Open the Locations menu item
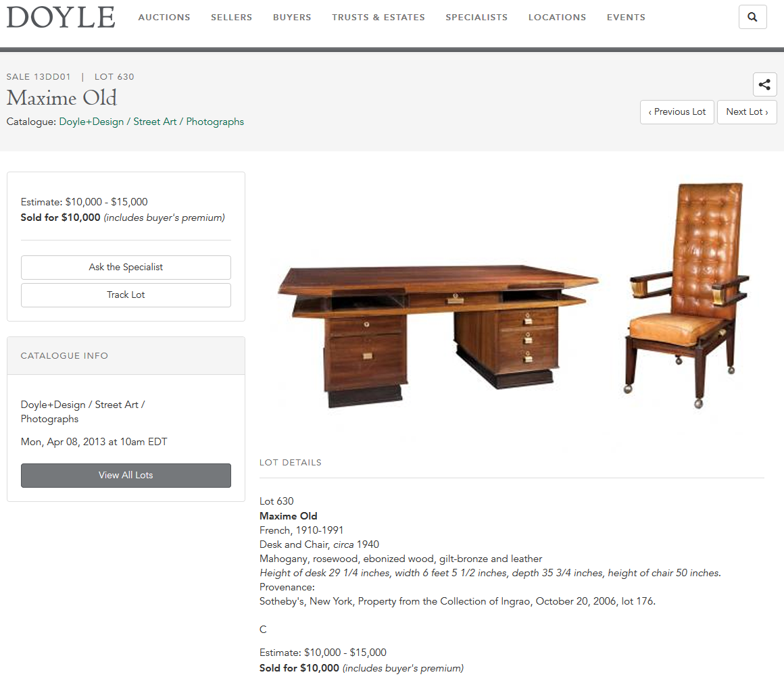 pos(557,17)
